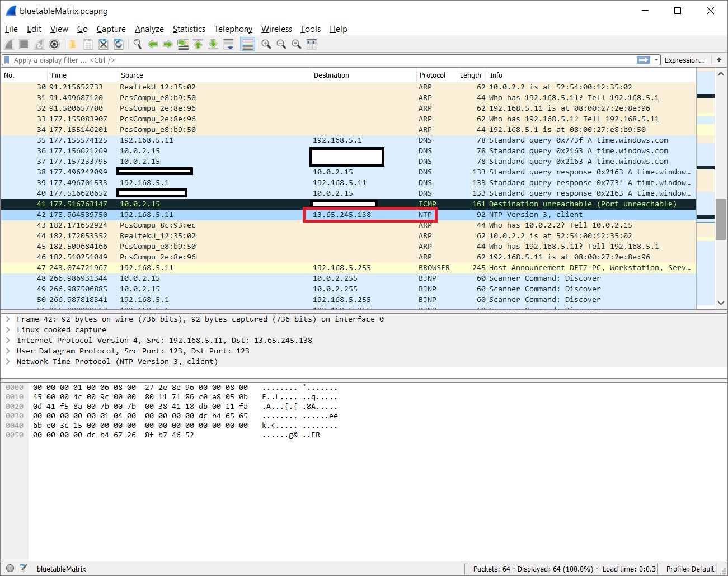Open the display filter history dropdown arrow
728x576 pixels.
click(x=656, y=60)
